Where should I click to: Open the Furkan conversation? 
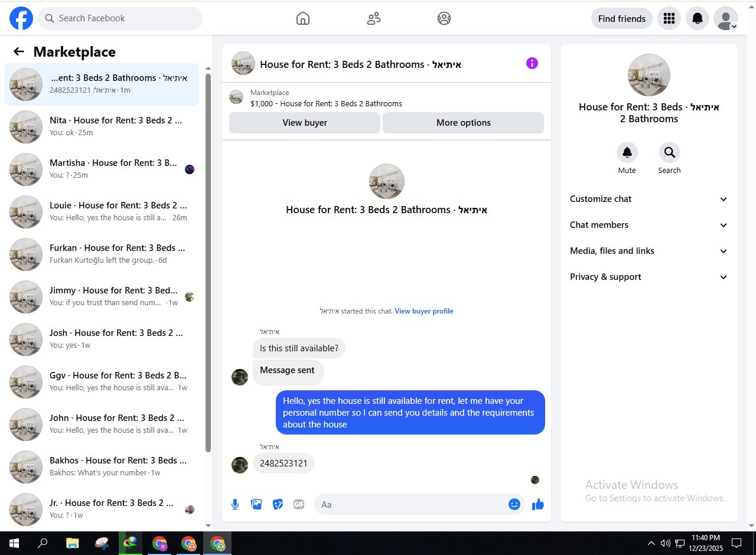(102, 254)
